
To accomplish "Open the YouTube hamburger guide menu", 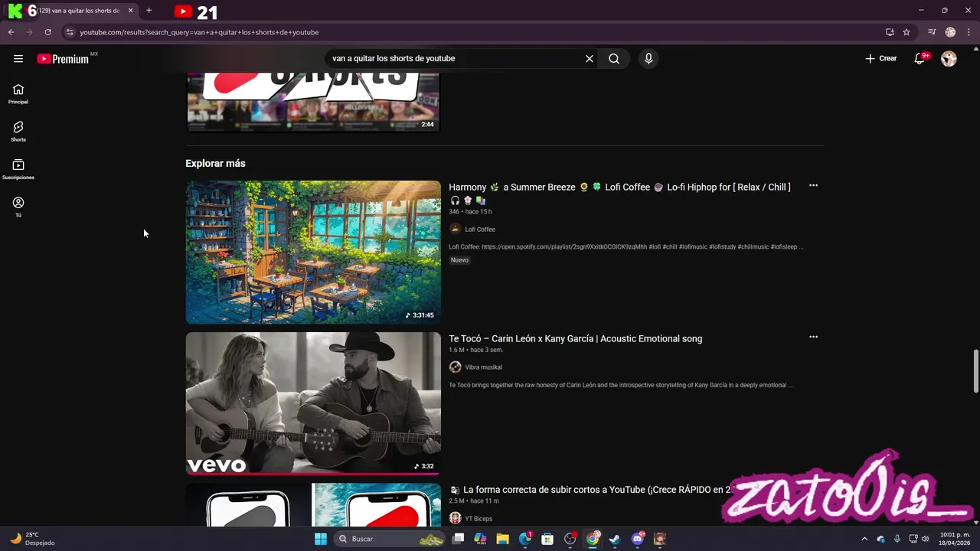I will (18, 59).
